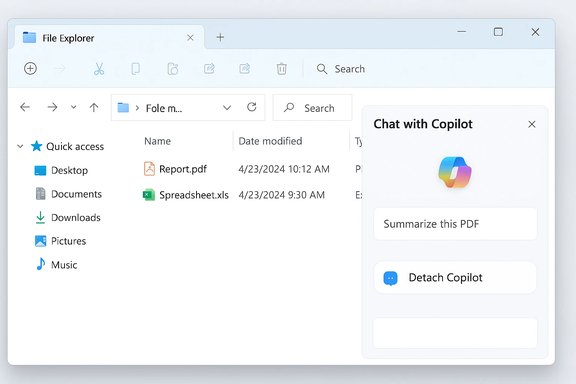Click the 'Fole m...' address path

point(164,108)
